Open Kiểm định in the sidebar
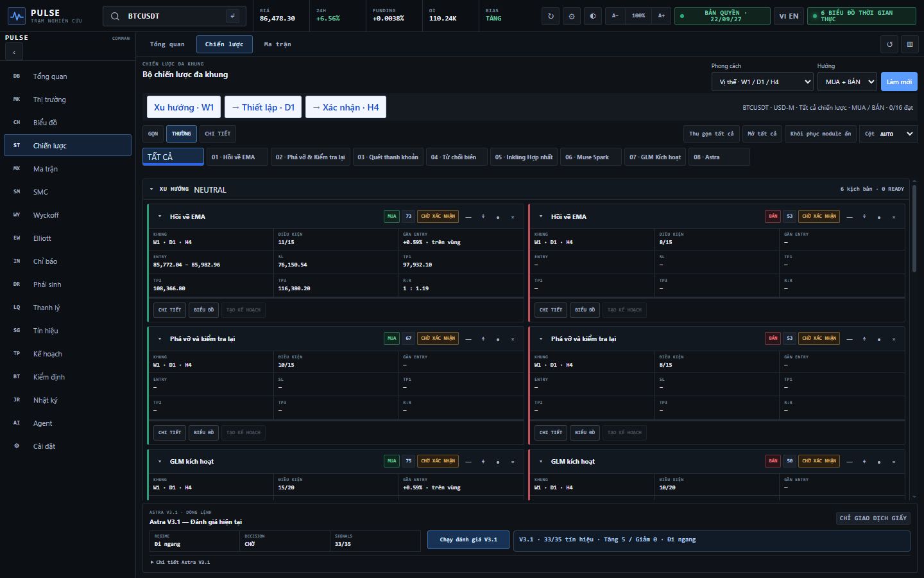Screen dimensions: 924x578 (x=67, y=377)
